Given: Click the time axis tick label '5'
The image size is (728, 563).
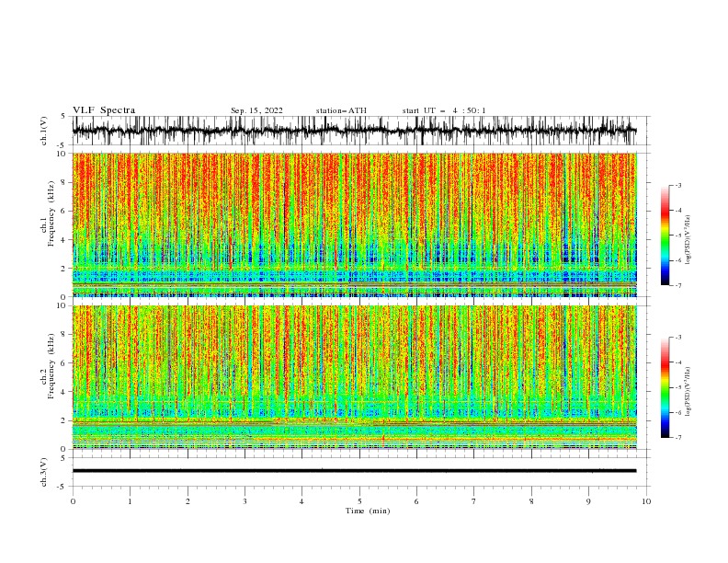Looking at the screenshot, I should click(359, 501).
